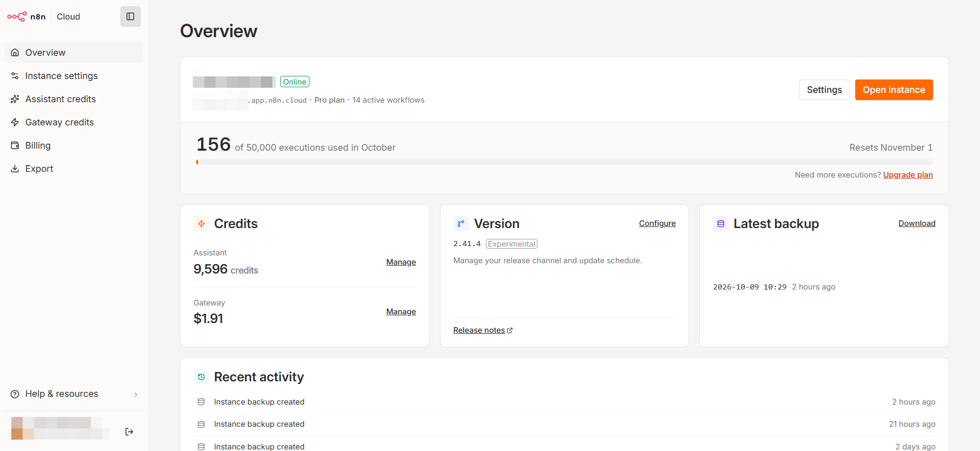Image resolution: width=980 pixels, height=451 pixels.
Task: Click the Experimental version badge
Action: [512, 244]
